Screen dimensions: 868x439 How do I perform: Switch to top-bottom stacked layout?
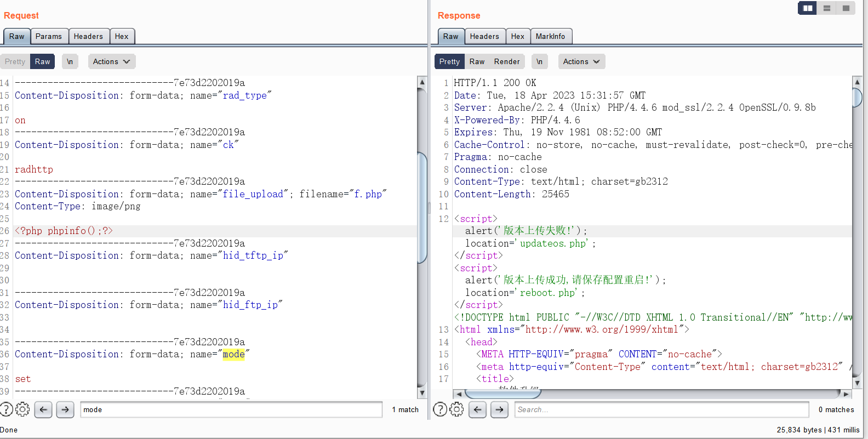(827, 8)
